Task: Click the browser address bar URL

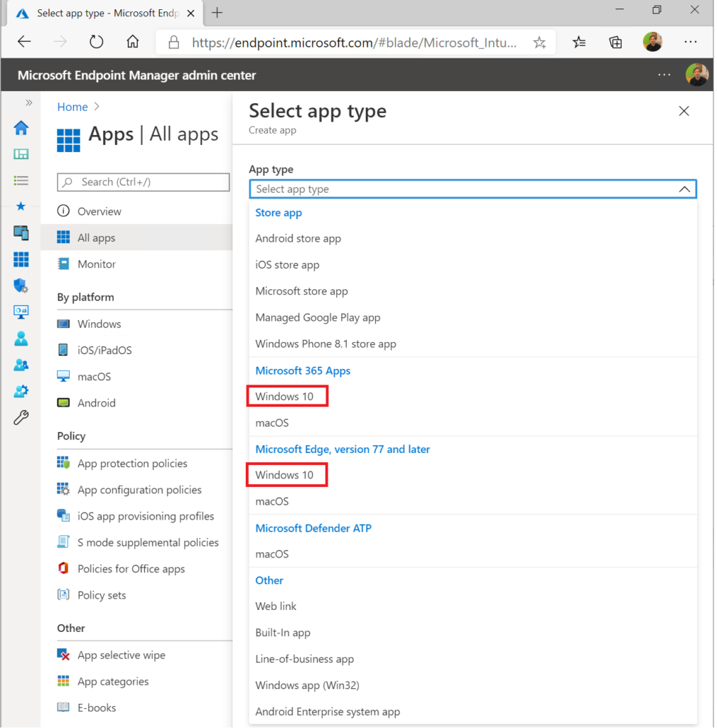Action: pyautogui.click(x=354, y=43)
